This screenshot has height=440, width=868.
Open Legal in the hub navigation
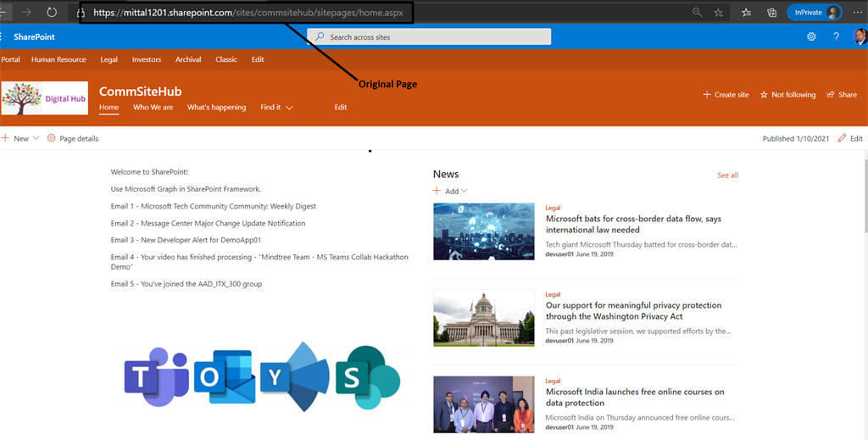pos(109,59)
